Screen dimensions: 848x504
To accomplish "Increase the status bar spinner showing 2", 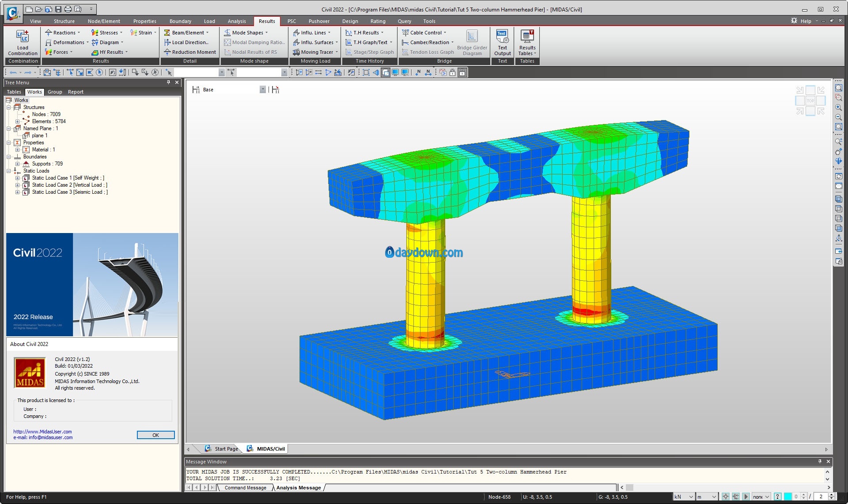I will coord(831,495).
